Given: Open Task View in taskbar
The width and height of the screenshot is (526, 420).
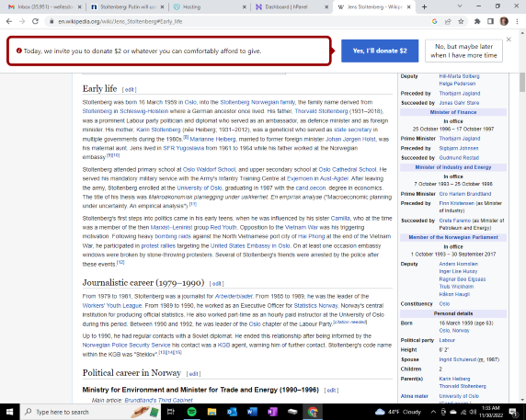Looking at the screenshot, I should [x=171, y=412].
